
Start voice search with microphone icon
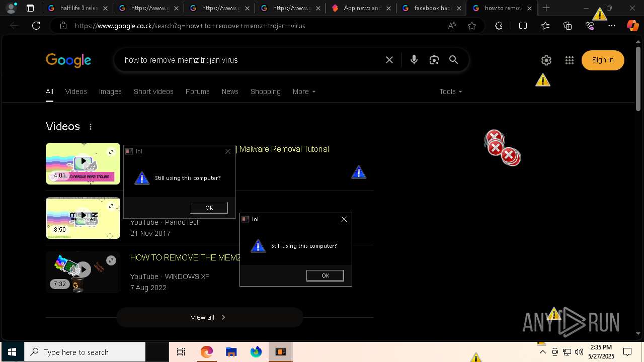[414, 60]
